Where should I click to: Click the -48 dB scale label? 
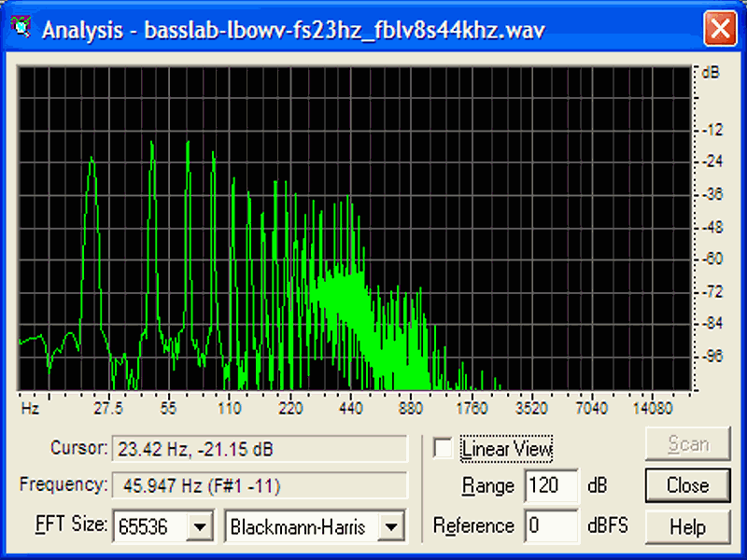pos(712,227)
